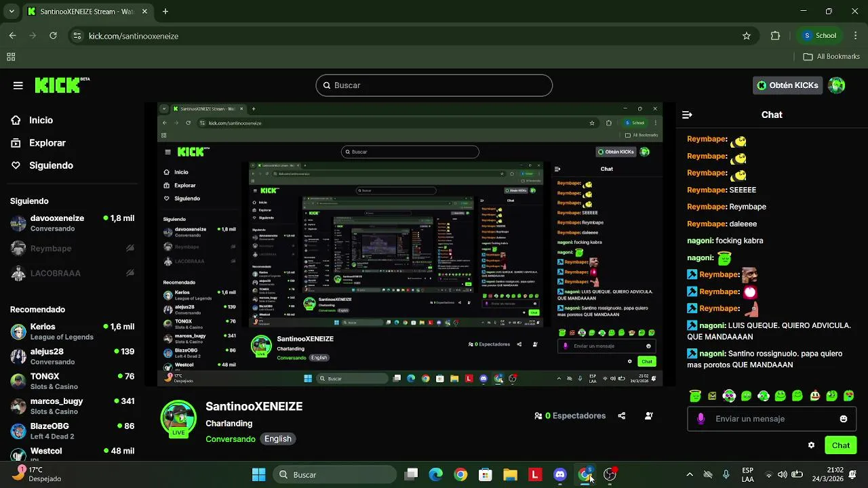Click the crossed-eye icon next to Reymbape

130,248
